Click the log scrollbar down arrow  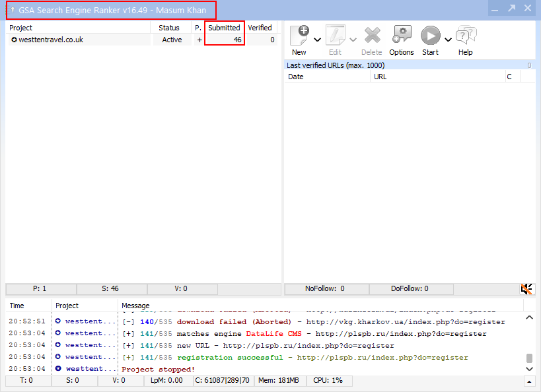[529, 369]
